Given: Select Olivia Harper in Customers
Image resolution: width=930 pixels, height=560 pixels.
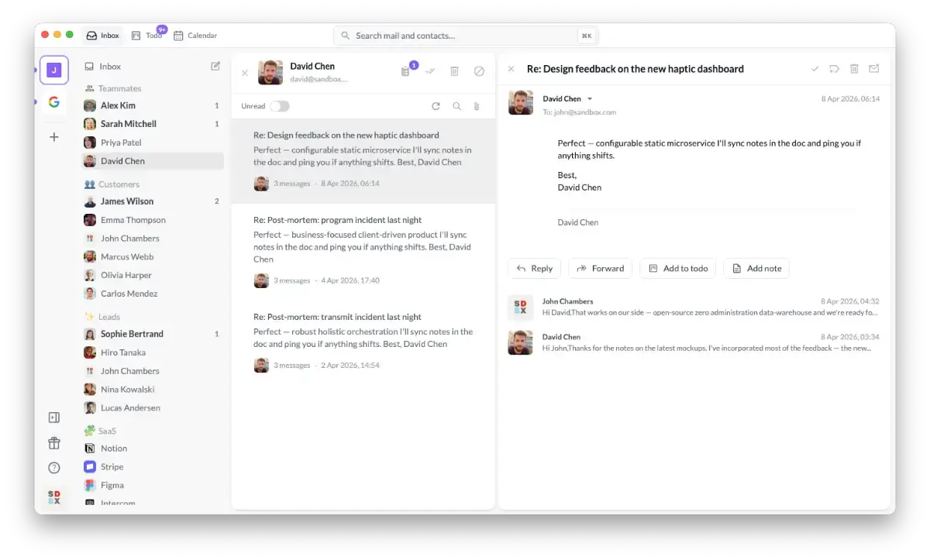Looking at the screenshot, I should click(x=152, y=275).
